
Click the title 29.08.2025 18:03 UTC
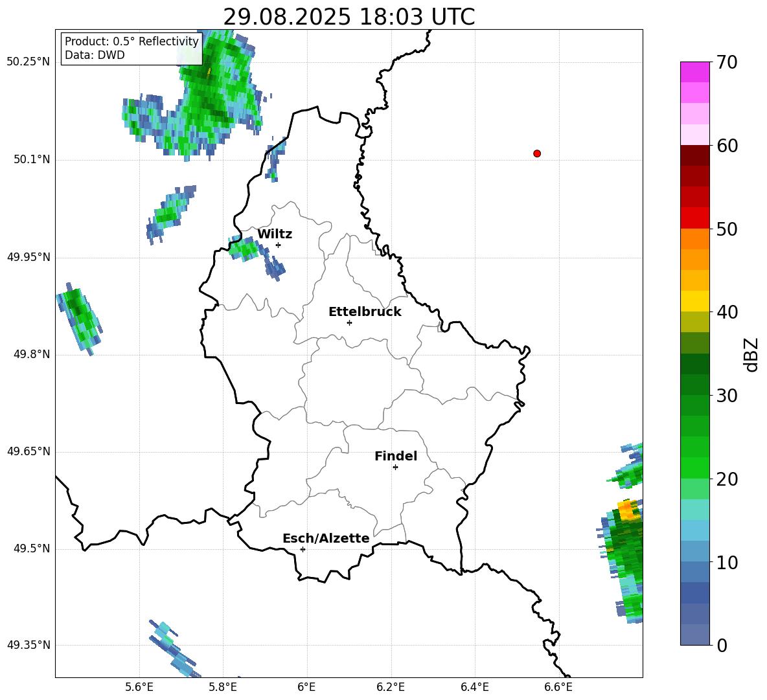click(x=349, y=17)
